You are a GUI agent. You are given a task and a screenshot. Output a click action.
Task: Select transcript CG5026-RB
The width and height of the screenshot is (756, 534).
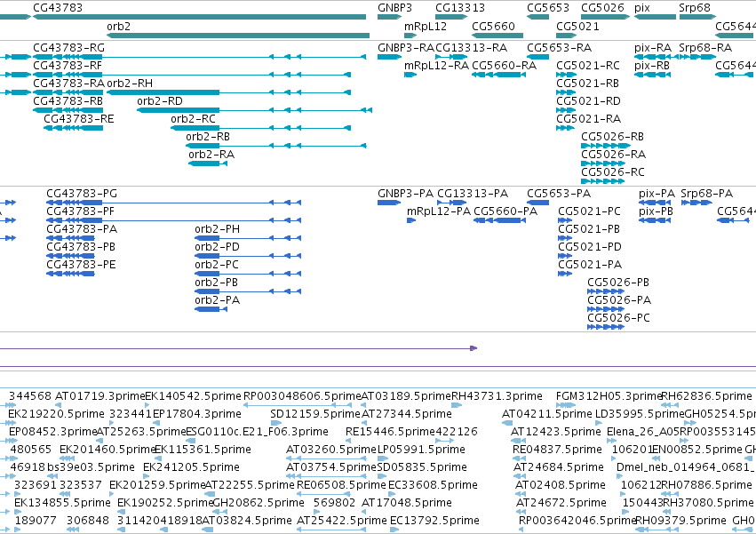pos(612,137)
